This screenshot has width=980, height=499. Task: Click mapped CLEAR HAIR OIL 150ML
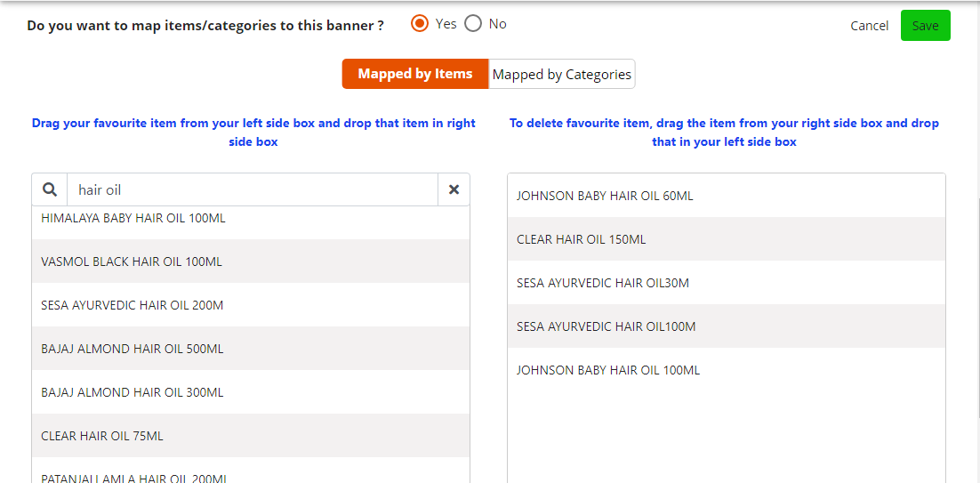click(582, 239)
